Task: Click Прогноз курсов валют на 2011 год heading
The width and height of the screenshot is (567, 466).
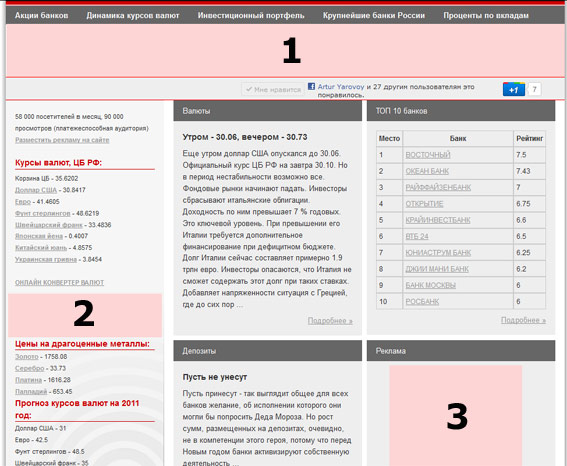Action: [x=77, y=409]
